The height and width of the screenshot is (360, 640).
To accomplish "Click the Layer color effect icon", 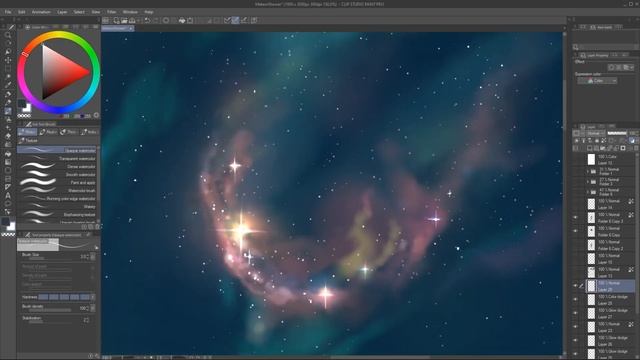I will (x=626, y=67).
